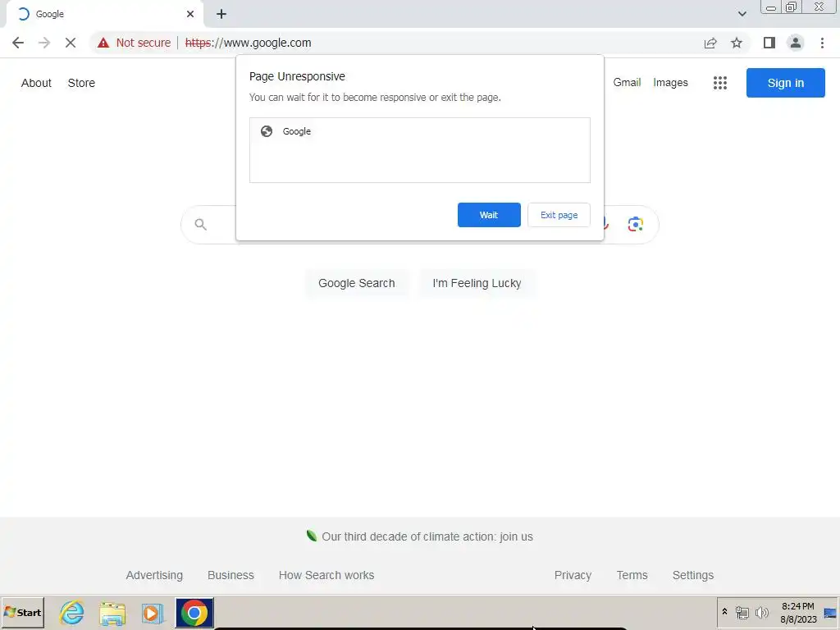Open the Terms footer link
The width and height of the screenshot is (840, 630).
(632, 575)
